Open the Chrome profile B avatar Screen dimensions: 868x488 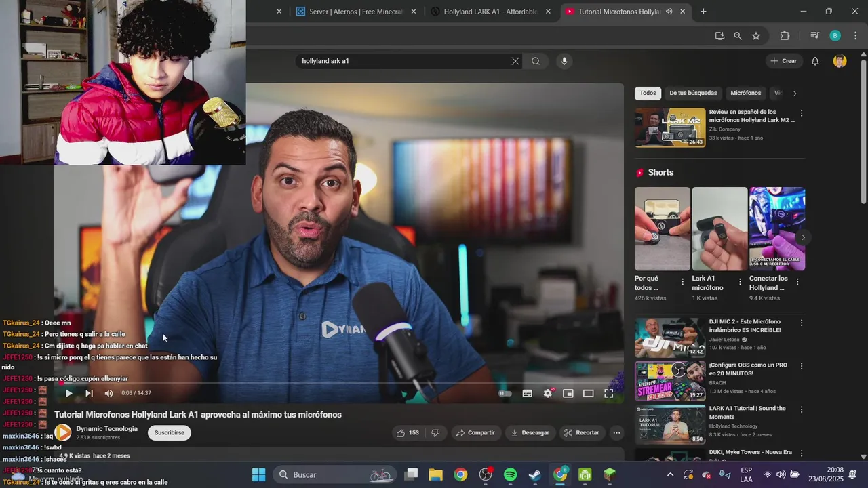835,36
